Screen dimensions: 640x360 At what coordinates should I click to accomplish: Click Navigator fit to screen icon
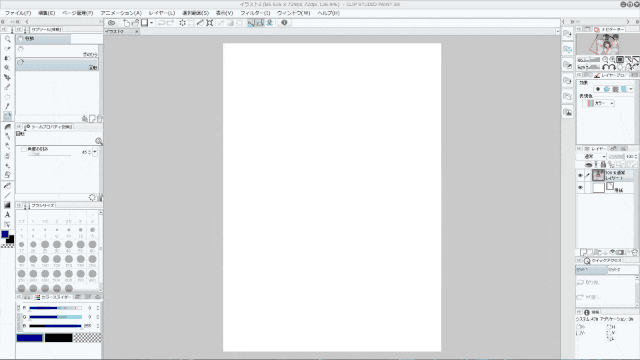[x=620, y=60]
